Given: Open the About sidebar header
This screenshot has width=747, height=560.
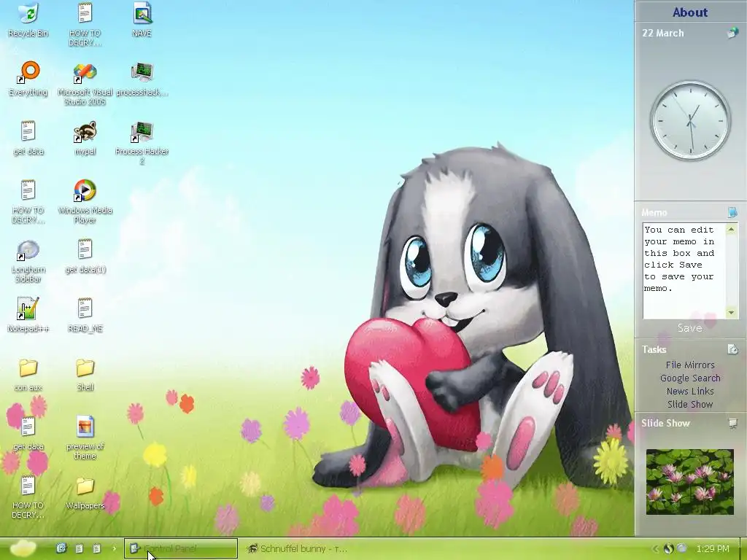Looking at the screenshot, I should tap(690, 12).
